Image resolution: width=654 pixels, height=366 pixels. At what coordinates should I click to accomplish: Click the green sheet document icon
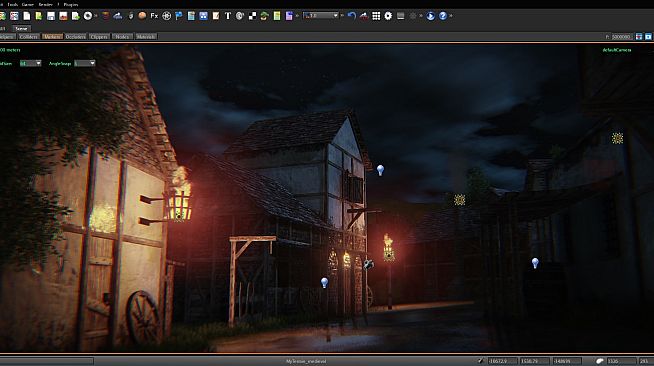coord(277,16)
